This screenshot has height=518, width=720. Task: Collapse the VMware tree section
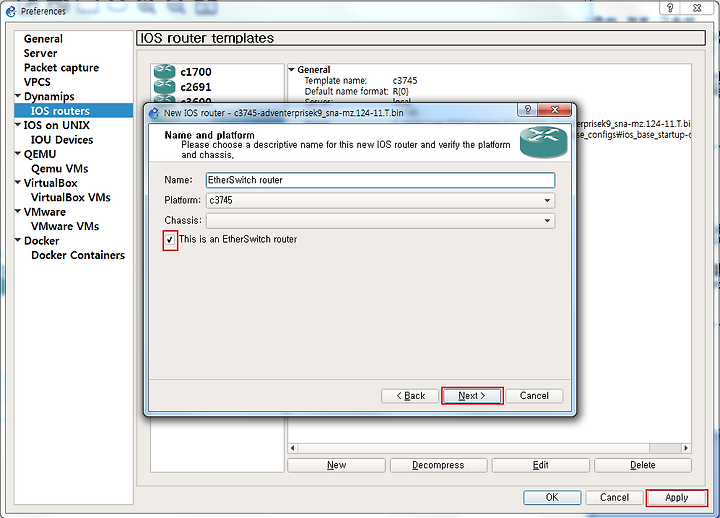click(x=18, y=211)
